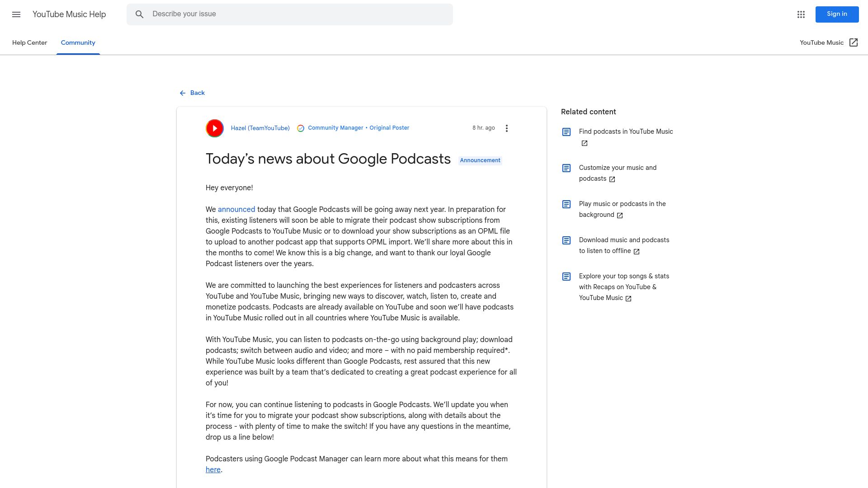Follow the 'announced' link in the post
Viewport: 868px width, 488px height.
236,210
